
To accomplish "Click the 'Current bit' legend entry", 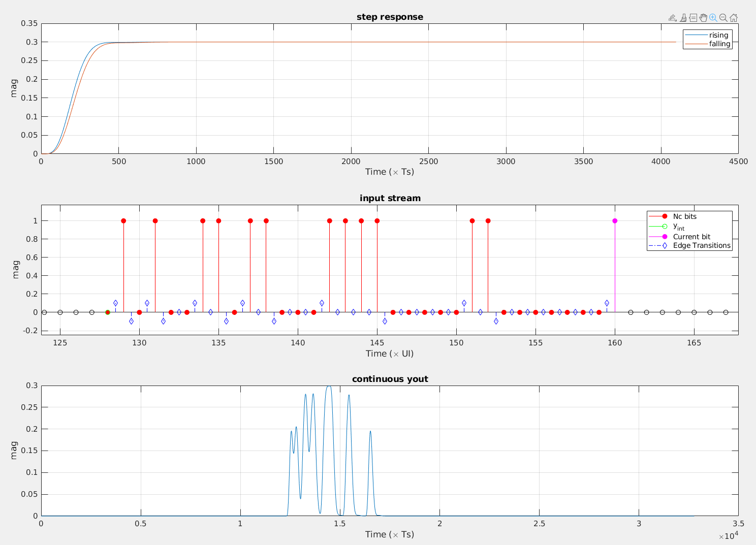I will pyautogui.click(x=691, y=237).
